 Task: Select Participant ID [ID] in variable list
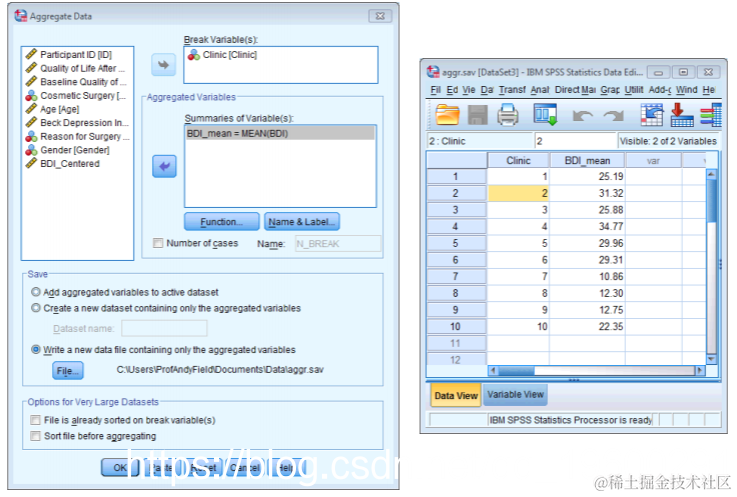[x=78, y=55]
